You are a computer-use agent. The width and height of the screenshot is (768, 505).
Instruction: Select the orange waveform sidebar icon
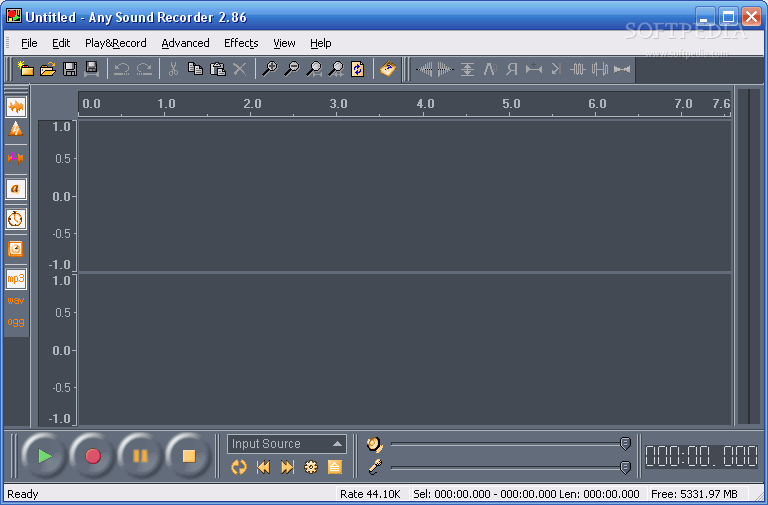tap(16, 107)
